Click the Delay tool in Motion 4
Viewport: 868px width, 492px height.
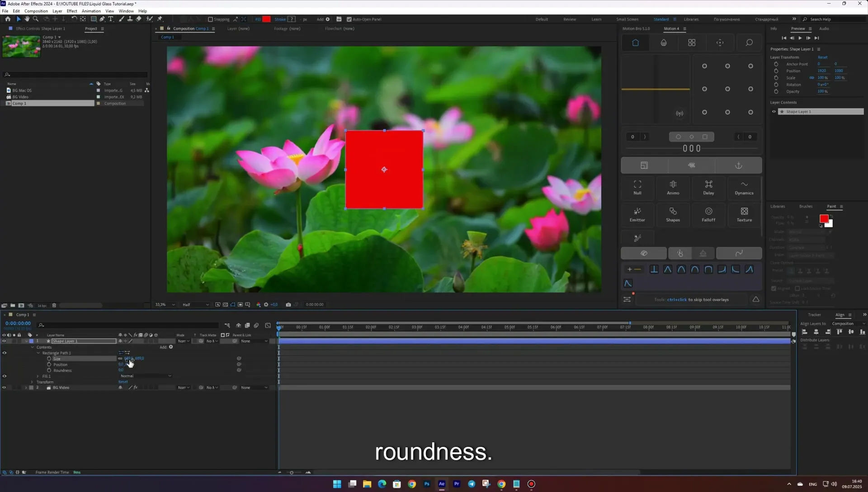click(708, 187)
